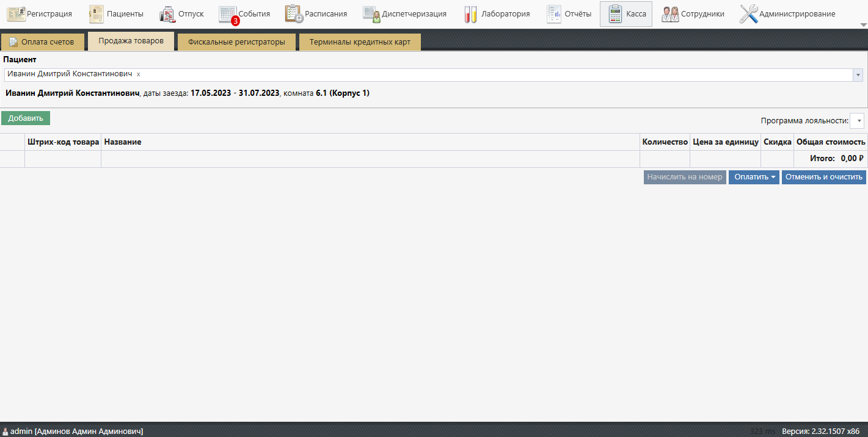Viewport: 868px width, 437px height.
Task: Open the Отчёты reports icon
Action: click(553, 14)
